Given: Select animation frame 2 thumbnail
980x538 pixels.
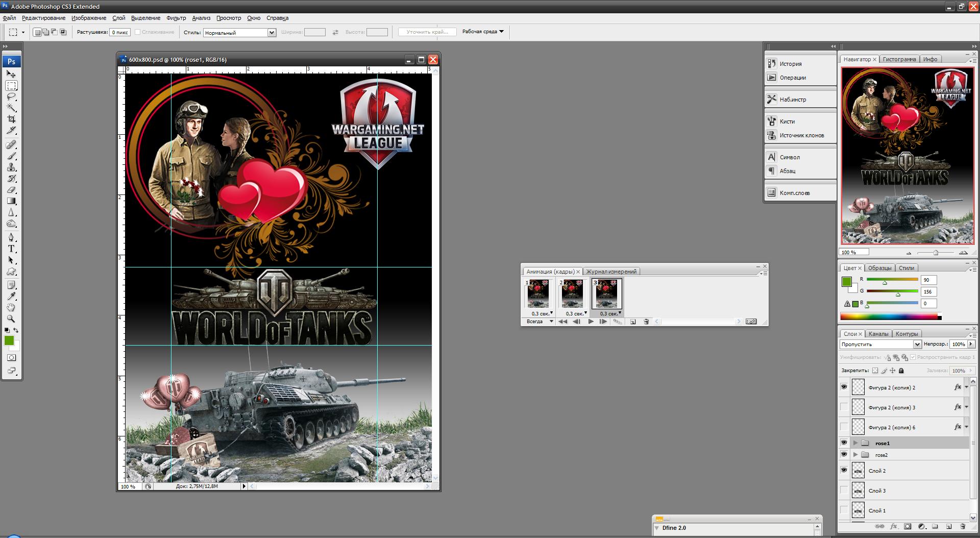Looking at the screenshot, I should click(x=572, y=294).
